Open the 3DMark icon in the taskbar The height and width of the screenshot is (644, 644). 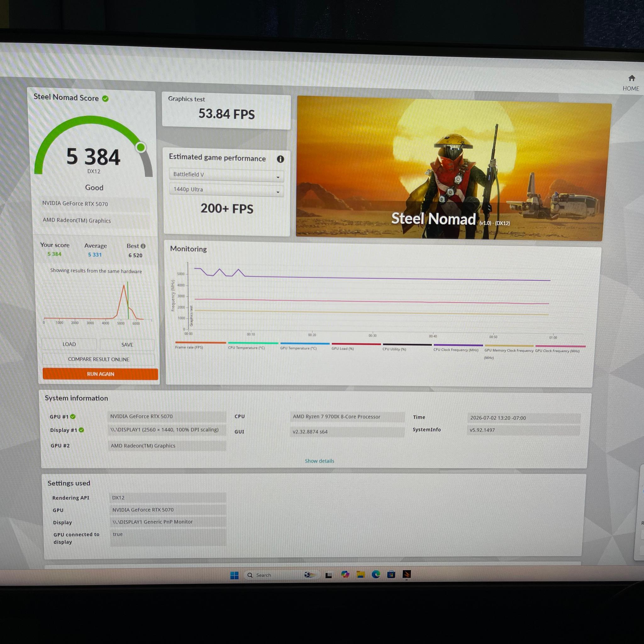click(x=407, y=574)
